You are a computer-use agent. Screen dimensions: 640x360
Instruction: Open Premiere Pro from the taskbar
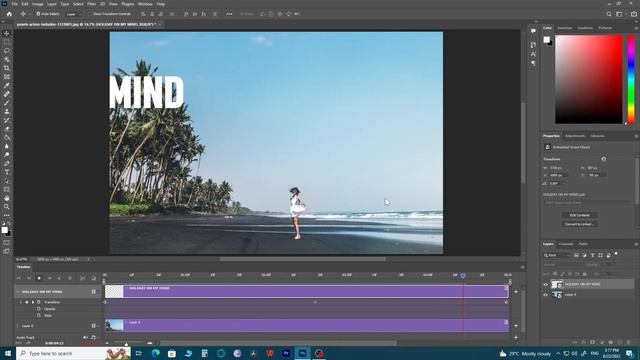286,353
